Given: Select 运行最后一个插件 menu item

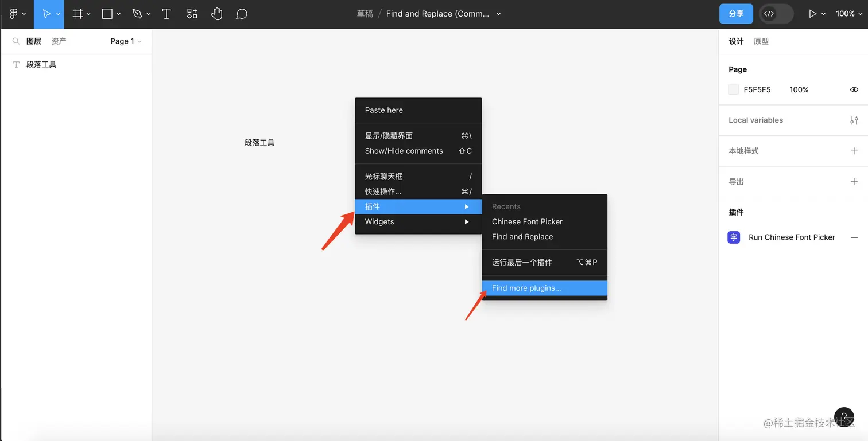Looking at the screenshot, I should point(544,263).
